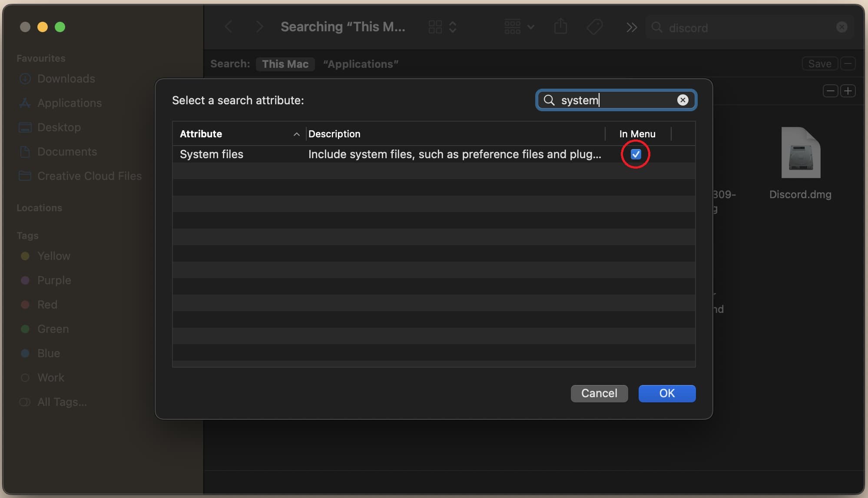Add search criterion with plus button
Image resolution: width=868 pixels, height=498 pixels.
click(x=848, y=91)
